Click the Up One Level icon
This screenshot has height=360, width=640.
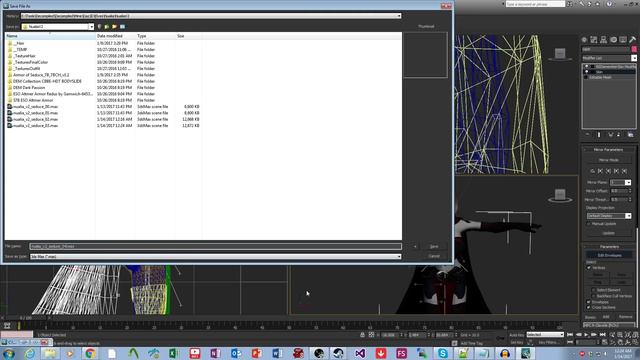[x=107, y=27]
